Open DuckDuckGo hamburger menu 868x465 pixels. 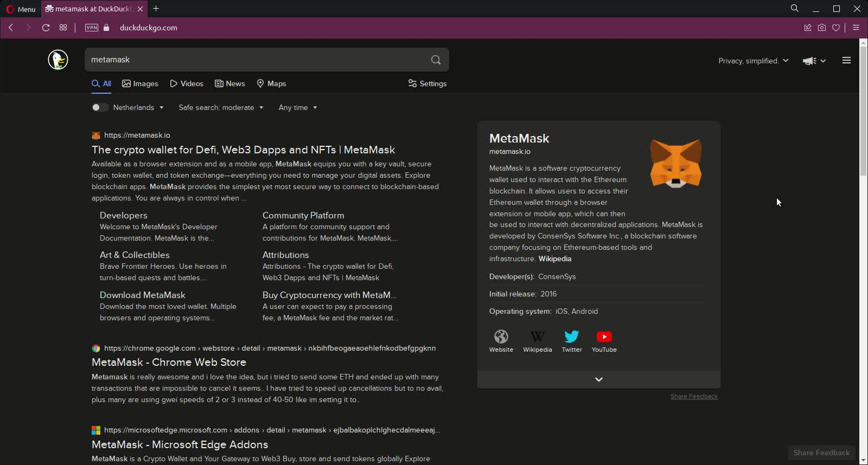(x=846, y=61)
